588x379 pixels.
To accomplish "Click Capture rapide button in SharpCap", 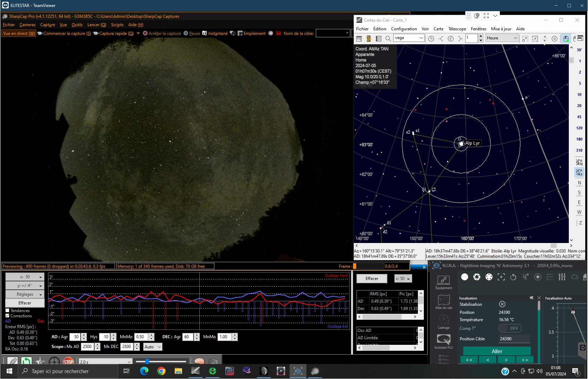I will [113, 33].
